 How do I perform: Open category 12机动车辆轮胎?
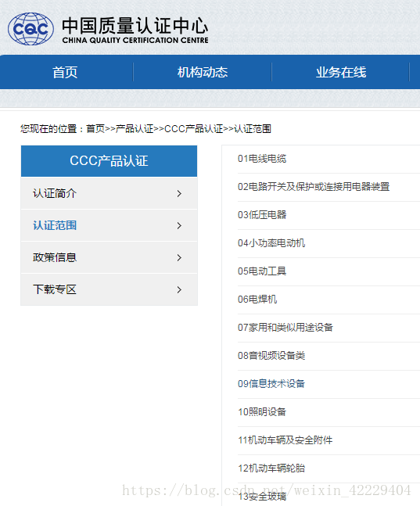271,468
